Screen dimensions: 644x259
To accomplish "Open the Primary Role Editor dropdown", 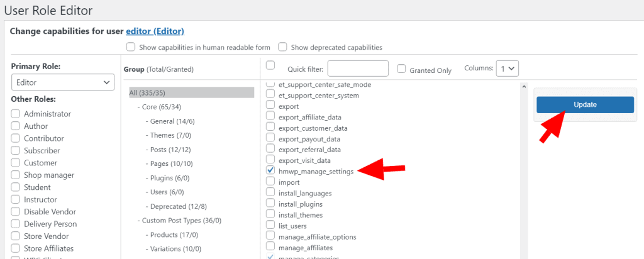I will (x=63, y=82).
